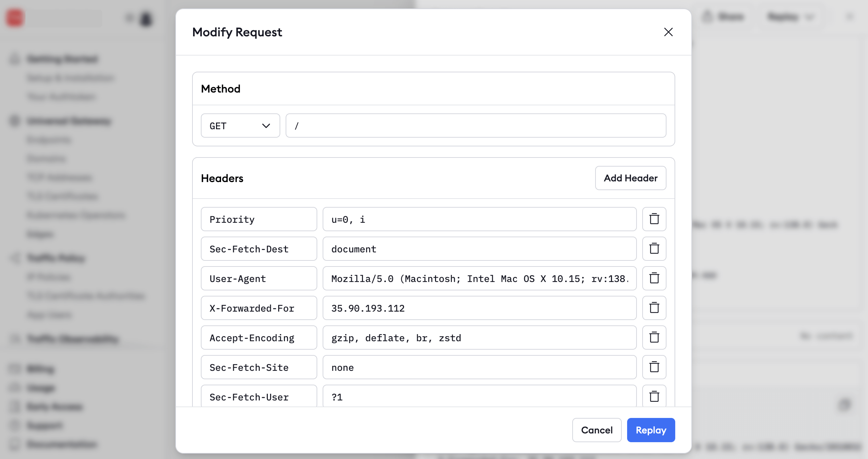Close the Modify Request dialog

pos(668,32)
